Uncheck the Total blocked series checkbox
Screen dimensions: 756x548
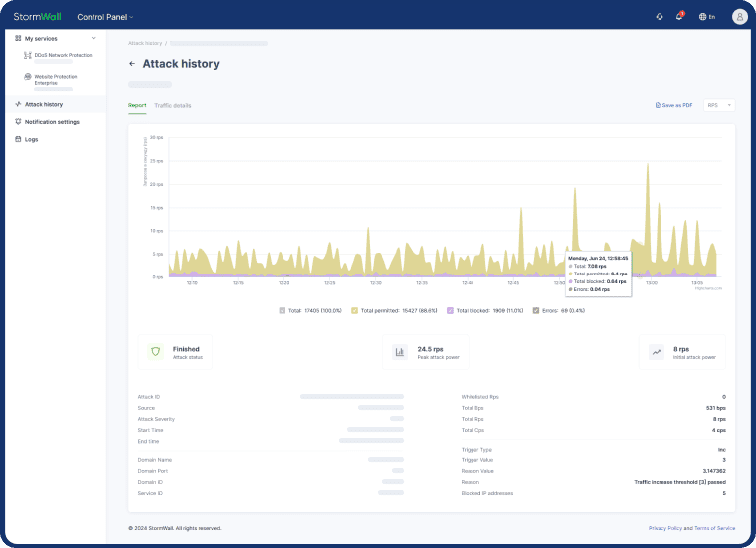451,311
